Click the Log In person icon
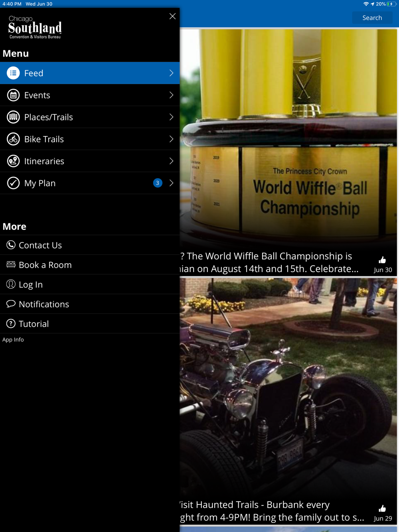The image size is (399, 532). (11, 284)
